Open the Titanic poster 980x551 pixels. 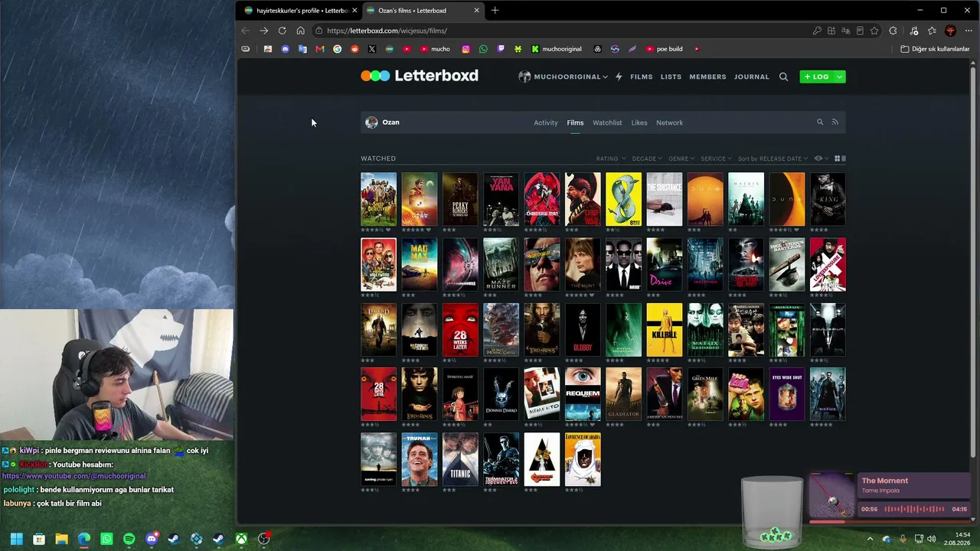pos(460,459)
